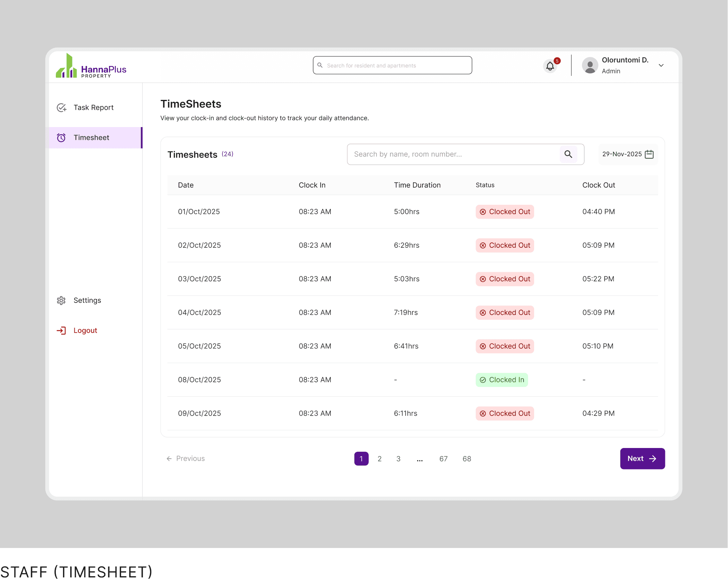Open the Timesheet sidebar menu item
This screenshot has width=728, height=583.
(91, 138)
